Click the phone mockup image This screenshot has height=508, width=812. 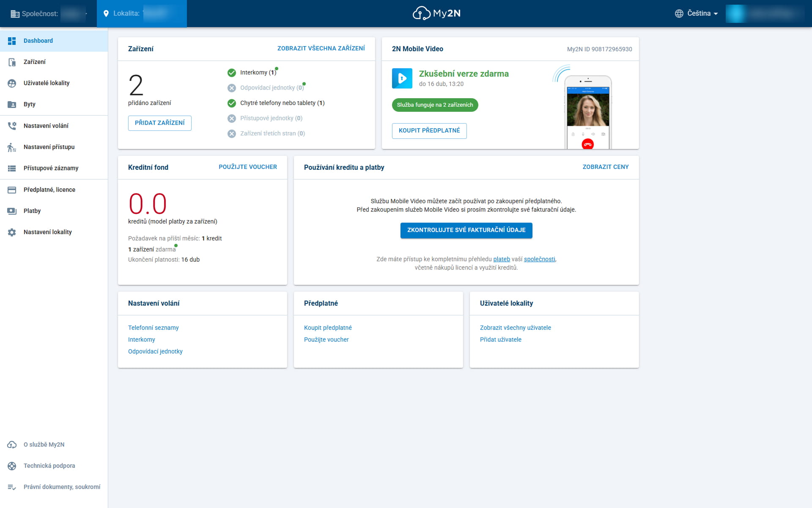pos(588,111)
